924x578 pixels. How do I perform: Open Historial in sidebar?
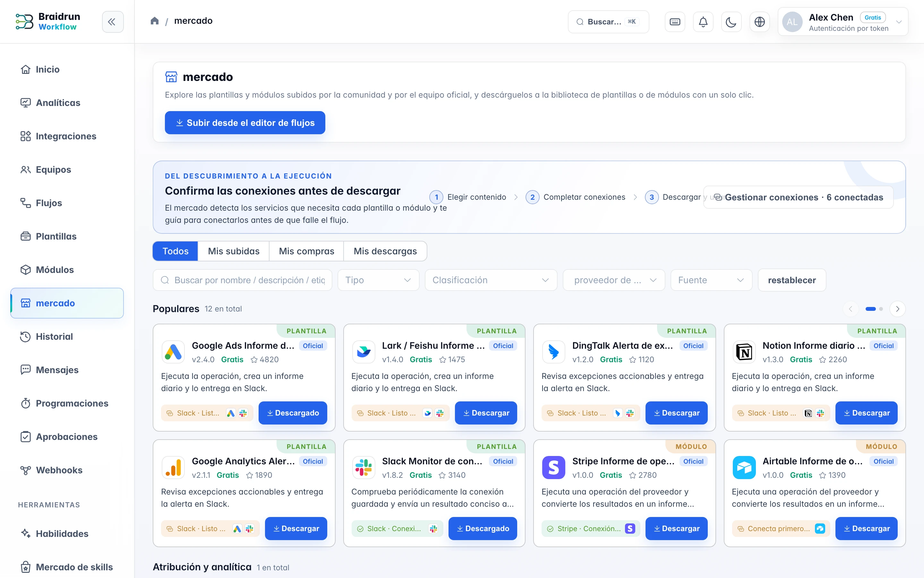[x=67, y=337]
